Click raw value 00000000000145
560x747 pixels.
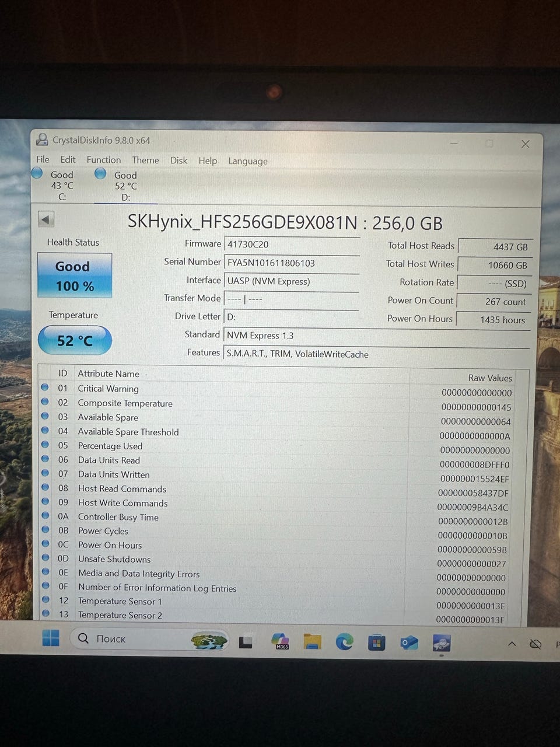click(x=476, y=407)
